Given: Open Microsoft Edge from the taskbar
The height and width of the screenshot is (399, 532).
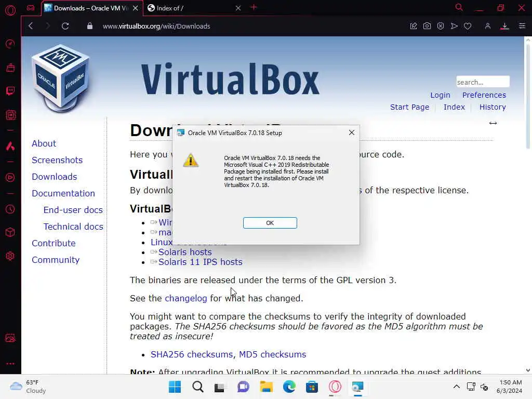Looking at the screenshot, I should click(x=289, y=387).
